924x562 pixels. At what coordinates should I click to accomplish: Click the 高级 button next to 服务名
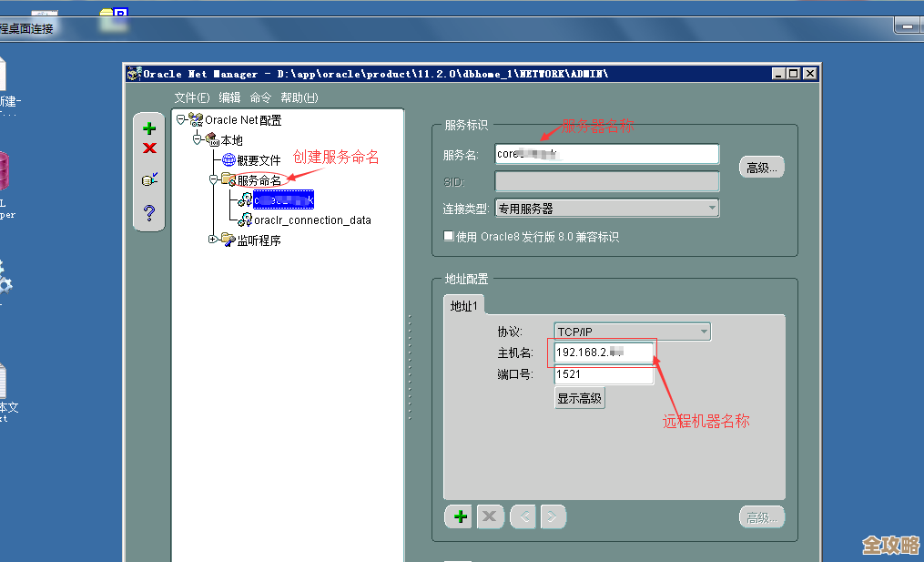761,167
